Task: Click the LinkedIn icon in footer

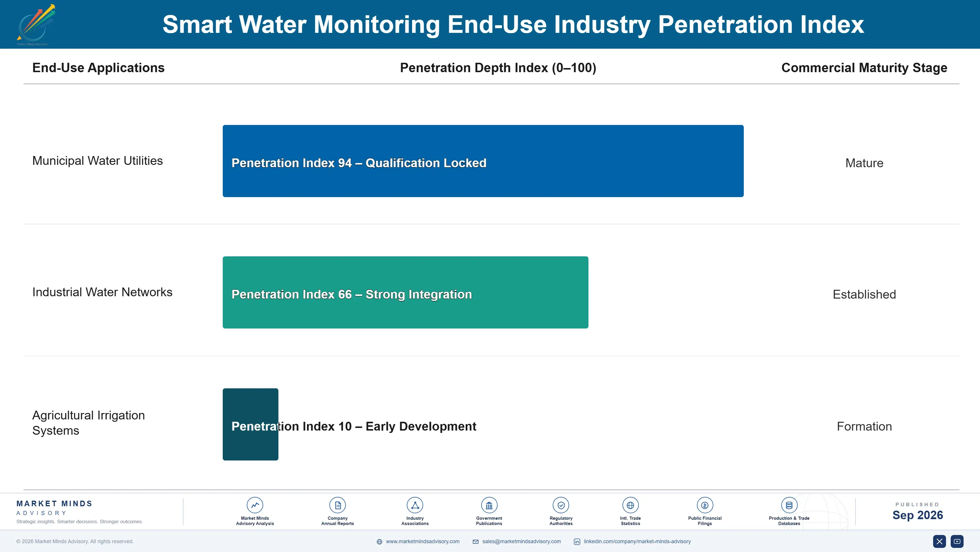Action: (x=577, y=542)
